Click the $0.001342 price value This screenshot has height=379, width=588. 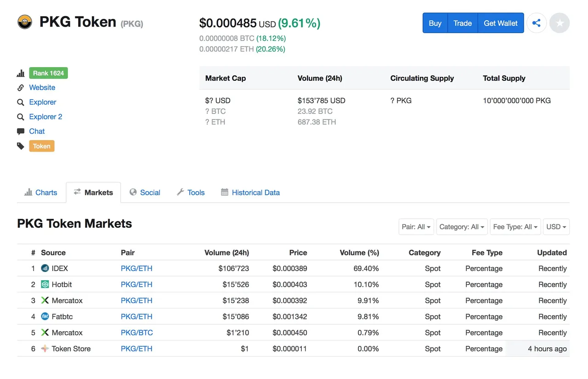click(x=290, y=317)
